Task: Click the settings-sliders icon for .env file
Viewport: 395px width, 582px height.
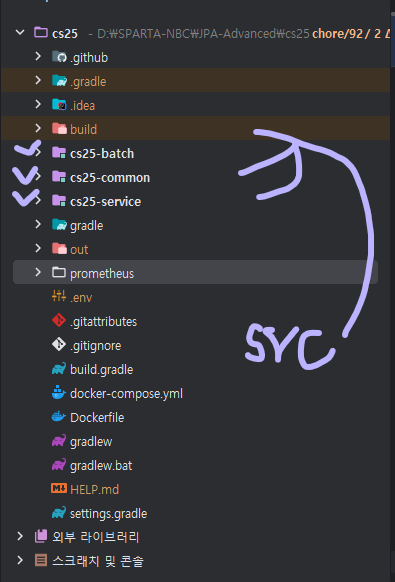Action: (x=59, y=297)
